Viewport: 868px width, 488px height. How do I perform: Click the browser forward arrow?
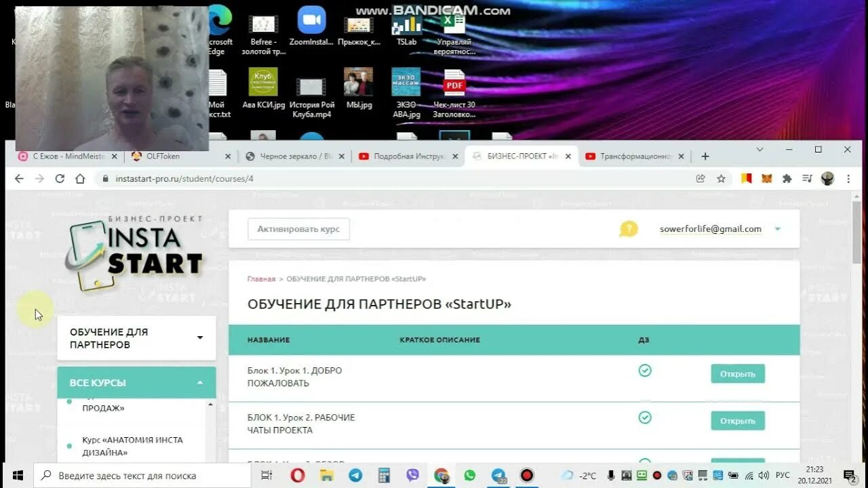39,178
